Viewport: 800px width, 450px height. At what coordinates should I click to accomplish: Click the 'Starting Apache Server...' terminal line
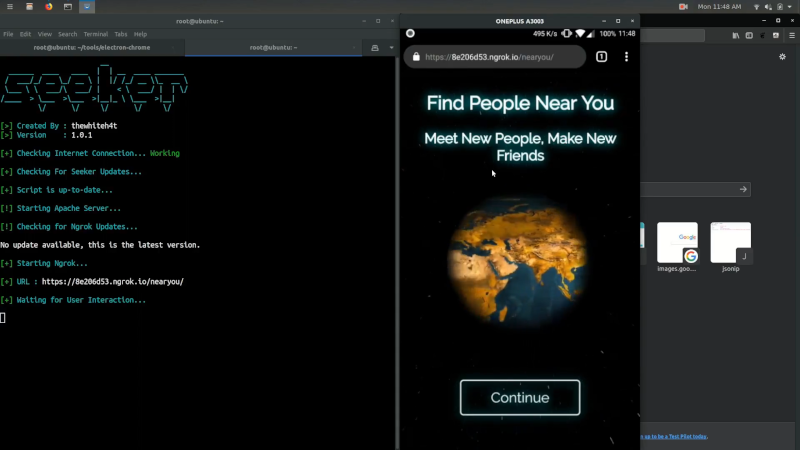pyautogui.click(x=61, y=208)
